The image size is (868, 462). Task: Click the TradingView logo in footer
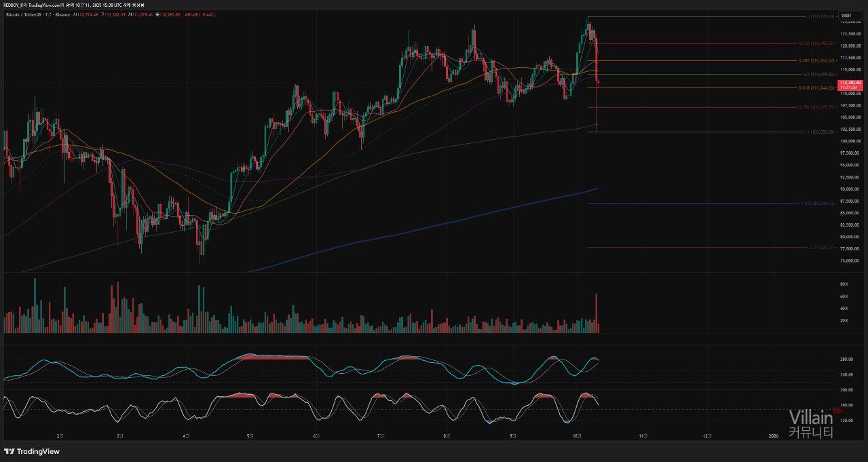pos(32,451)
